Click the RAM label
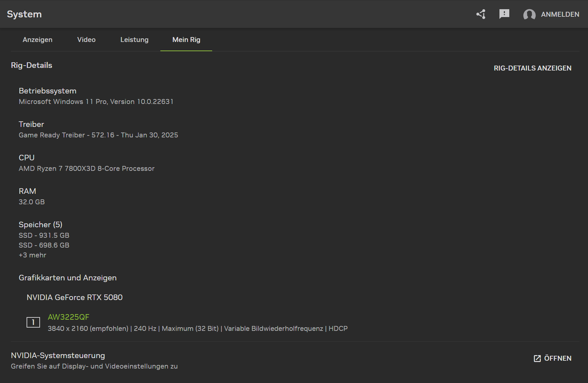The width and height of the screenshot is (588, 383). click(x=27, y=191)
